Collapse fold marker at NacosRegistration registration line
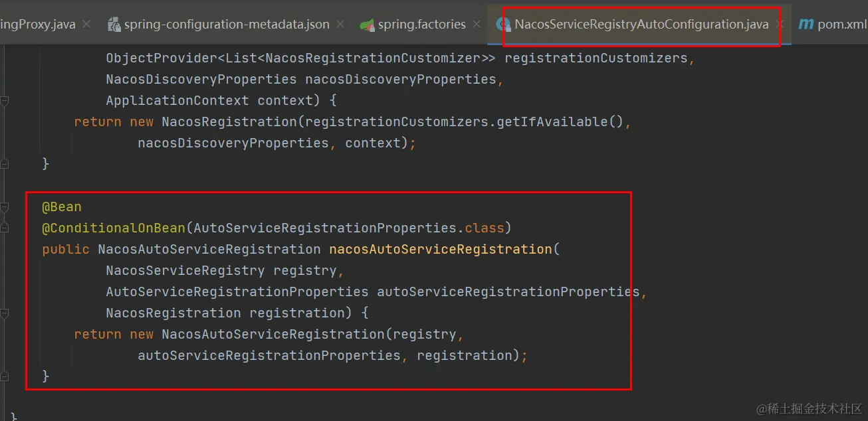The height and width of the screenshot is (421, 868). 5,313
